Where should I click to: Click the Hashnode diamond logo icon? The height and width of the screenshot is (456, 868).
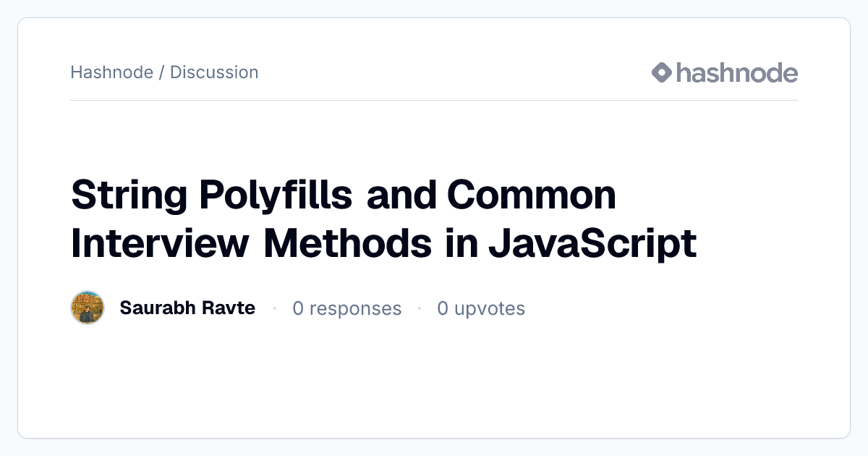click(662, 72)
